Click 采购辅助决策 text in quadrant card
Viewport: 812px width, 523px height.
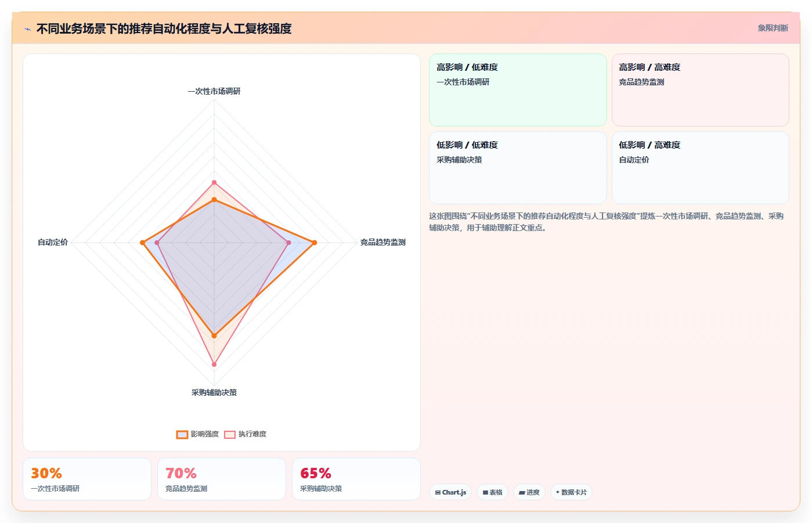tap(459, 160)
